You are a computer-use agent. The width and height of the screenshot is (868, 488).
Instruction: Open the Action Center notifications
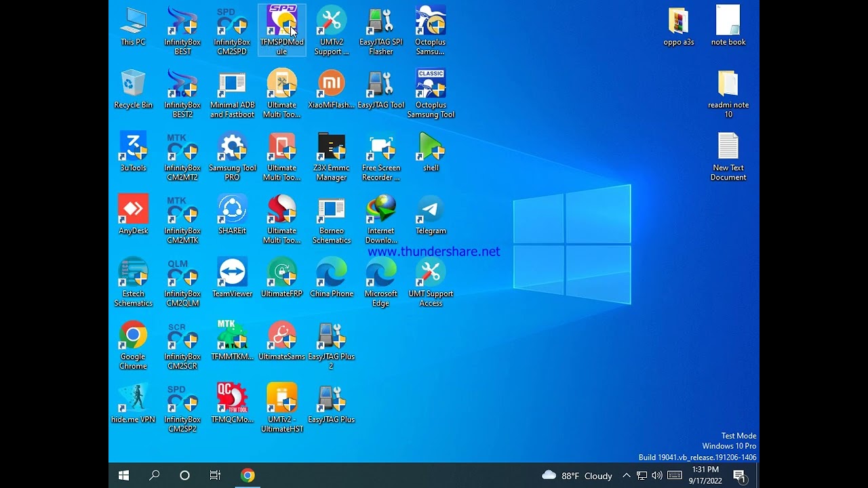point(740,476)
